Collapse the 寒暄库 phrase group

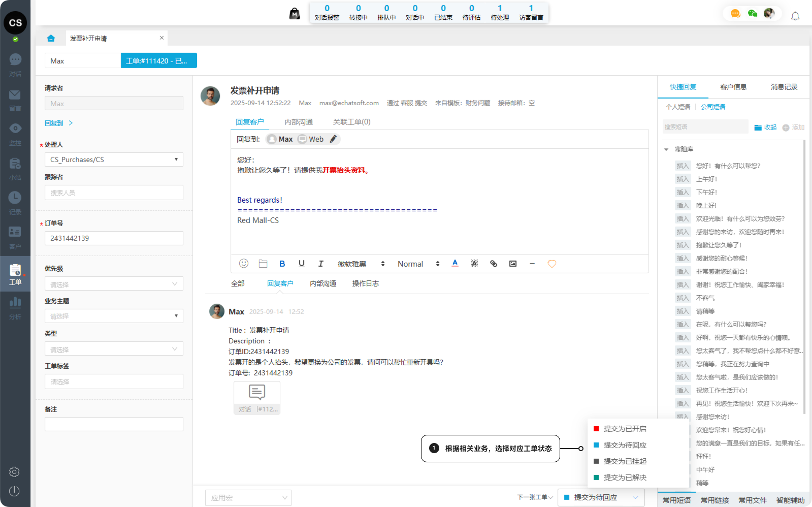(666, 149)
